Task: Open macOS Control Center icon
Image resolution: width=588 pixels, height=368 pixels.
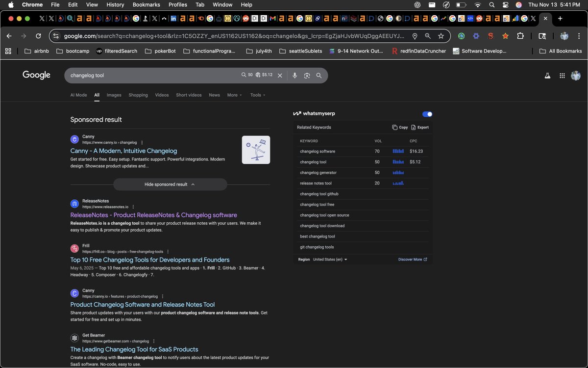Action: pyautogui.click(x=505, y=5)
